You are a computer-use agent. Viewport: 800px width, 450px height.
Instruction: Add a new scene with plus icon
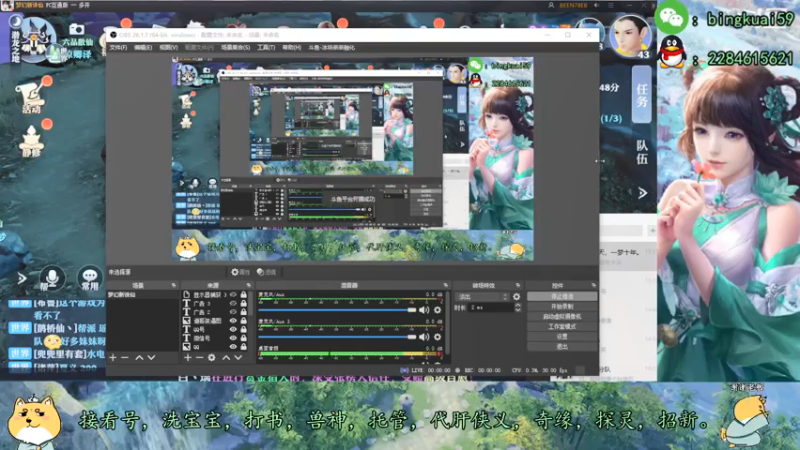[113, 358]
